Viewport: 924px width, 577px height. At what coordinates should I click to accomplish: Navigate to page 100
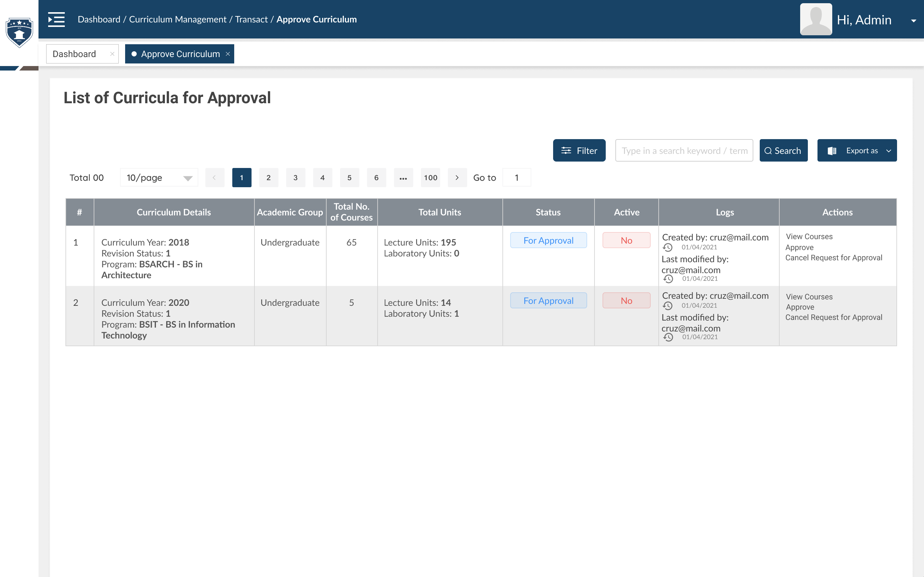click(x=430, y=178)
